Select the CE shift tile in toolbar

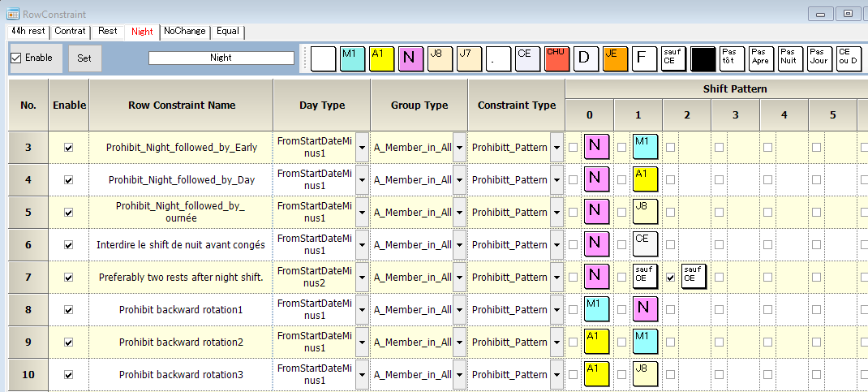(x=527, y=58)
